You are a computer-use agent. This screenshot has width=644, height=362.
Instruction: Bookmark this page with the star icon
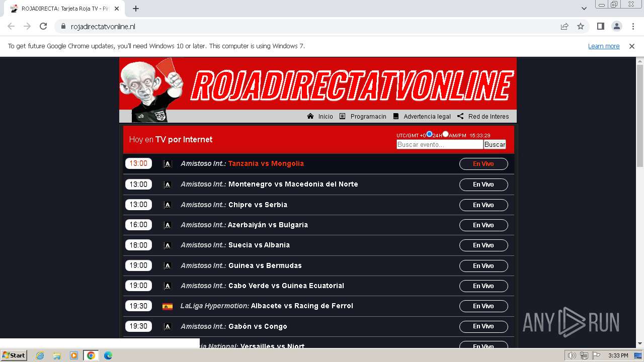point(581,27)
